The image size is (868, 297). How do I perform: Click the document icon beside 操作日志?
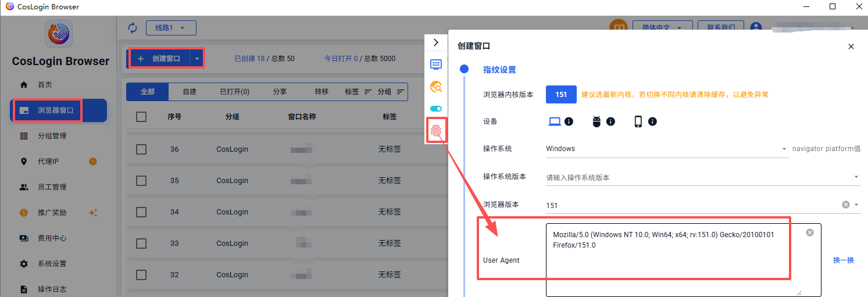click(x=24, y=289)
